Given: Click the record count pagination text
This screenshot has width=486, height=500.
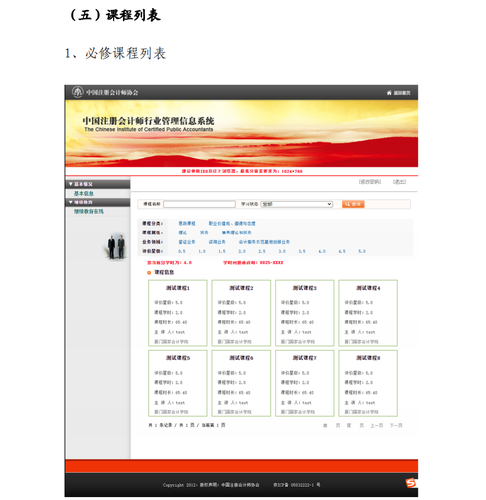Looking at the screenshot, I should click(187, 425).
